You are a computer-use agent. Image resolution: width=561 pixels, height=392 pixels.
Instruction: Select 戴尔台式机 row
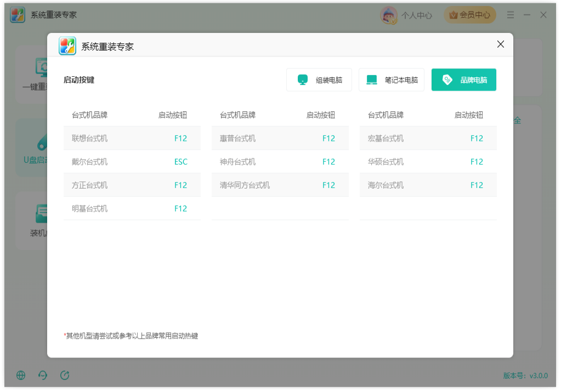click(x=132, y=162)
